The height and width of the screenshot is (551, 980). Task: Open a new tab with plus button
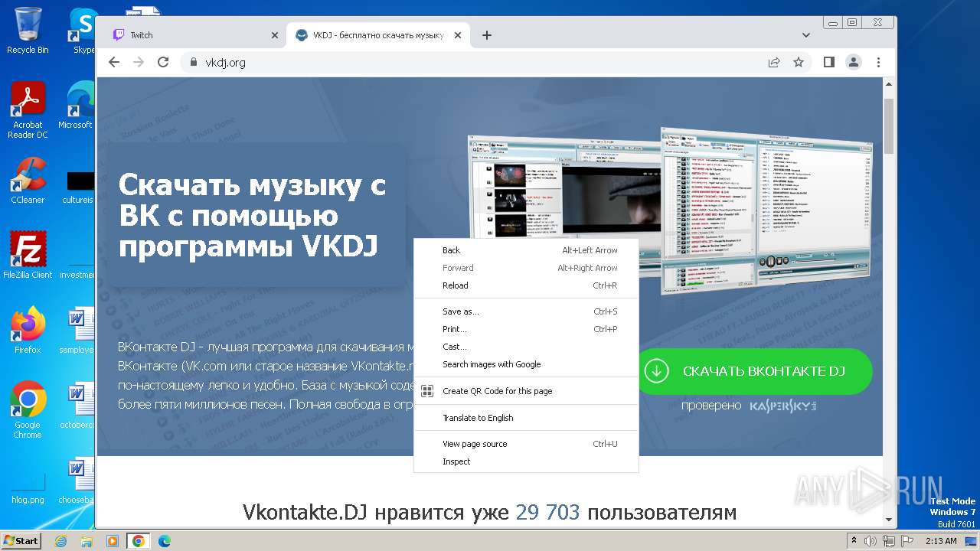click(x=487, y=35)
